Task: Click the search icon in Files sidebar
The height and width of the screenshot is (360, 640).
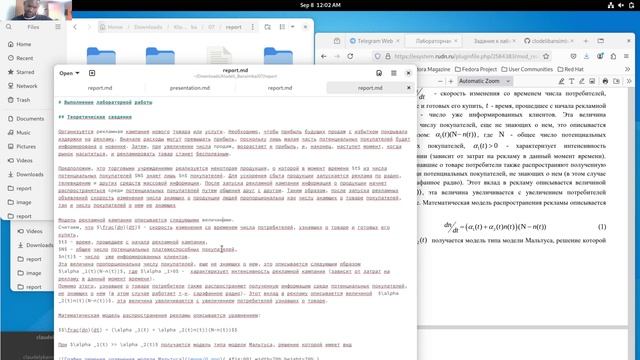Action: [x=9, y=27]
